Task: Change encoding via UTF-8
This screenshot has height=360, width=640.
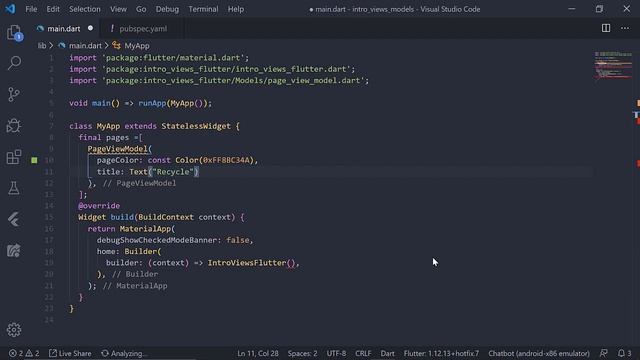Action: pos(336,353)
